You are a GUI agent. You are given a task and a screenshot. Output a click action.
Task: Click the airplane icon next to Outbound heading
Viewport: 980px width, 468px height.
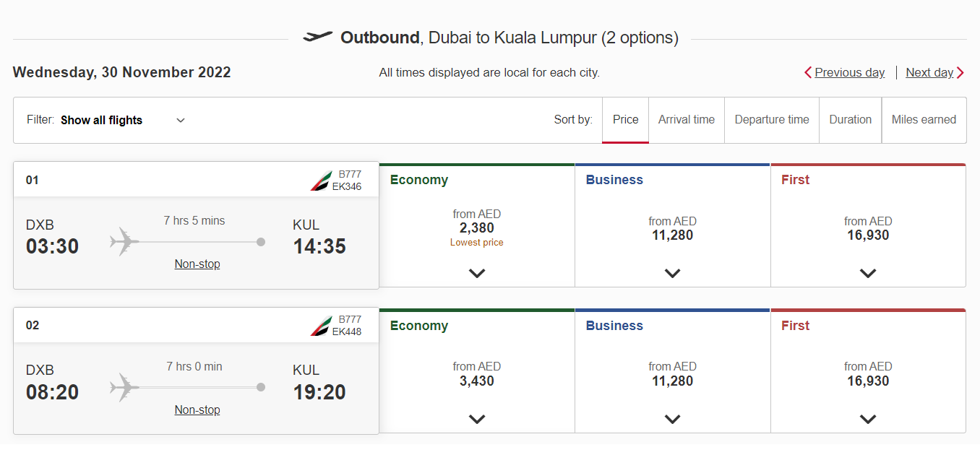click(x=319, y=36)
